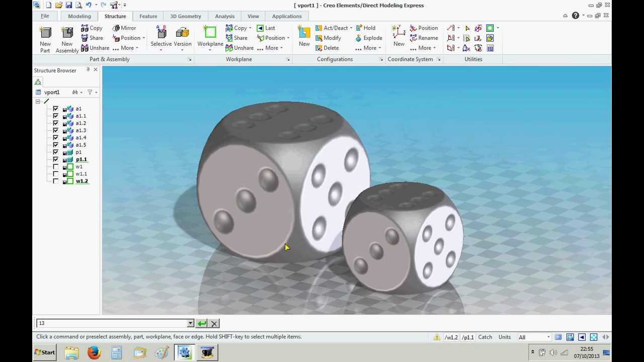The width and height of the screenshot is (644, 362).
Task: Select the a1.4 item in the tree
Action: 80,138
